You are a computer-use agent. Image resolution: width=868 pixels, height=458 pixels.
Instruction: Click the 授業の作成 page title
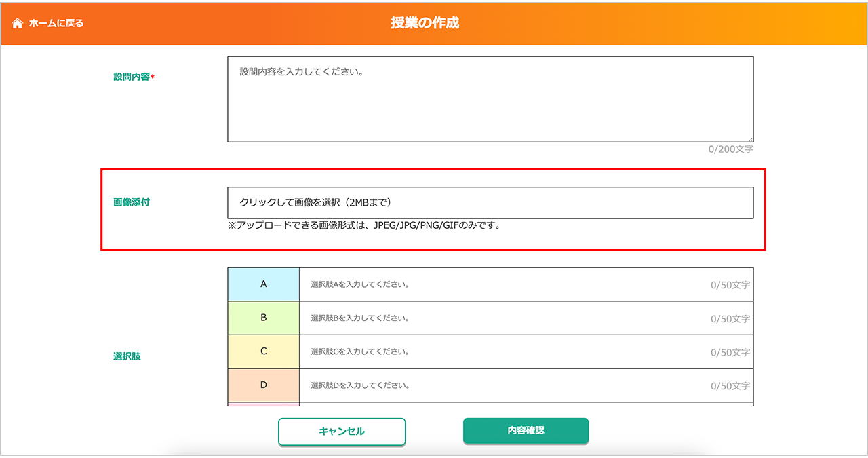coord(425,23)
